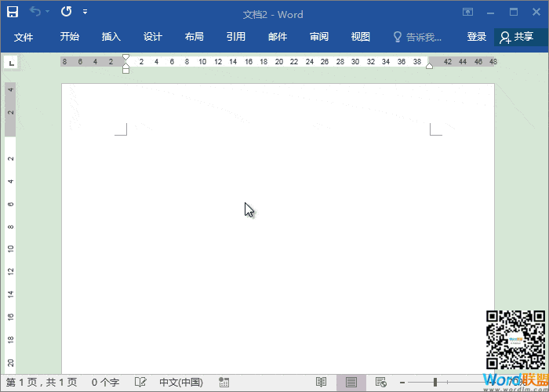The width and height of the screenshot is (549, 392).
Task: Click the 登录 sign-in link
Action: 477,36
